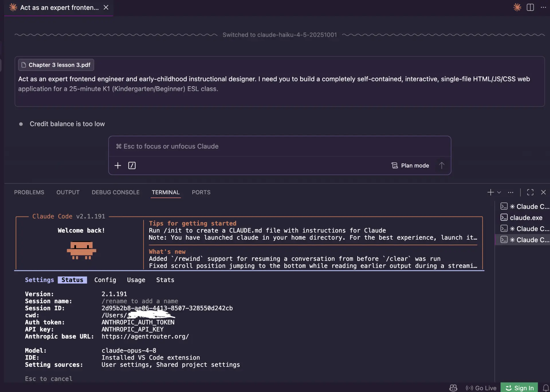Open notifications bell in status bar
Viewport: 550px width, 392px height.
tap(546, 388)
